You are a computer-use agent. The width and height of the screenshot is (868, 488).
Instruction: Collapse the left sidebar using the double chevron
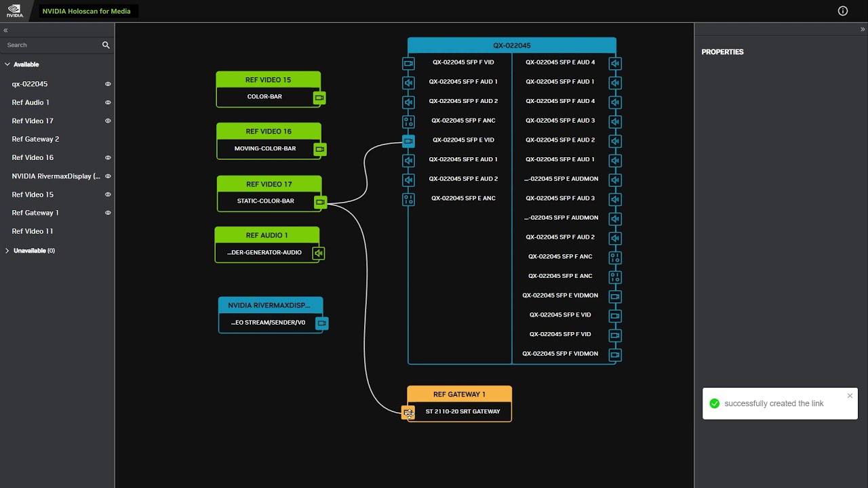tap(5, 30)
